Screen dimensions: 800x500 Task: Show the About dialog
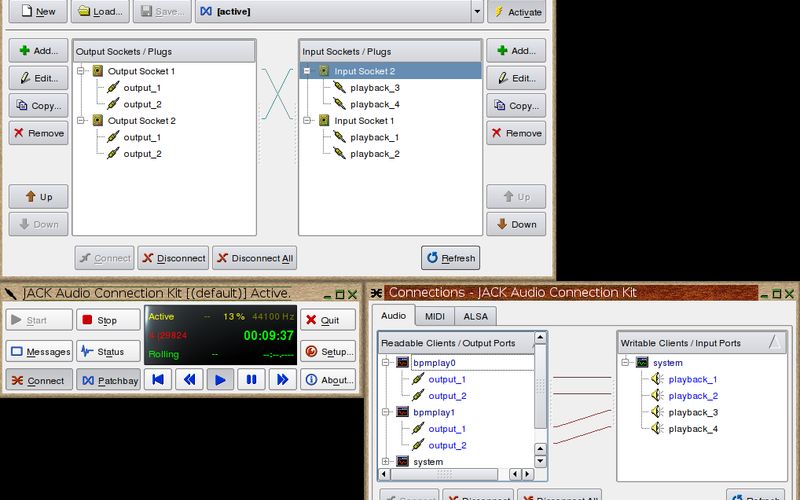(x=327, y=380)
